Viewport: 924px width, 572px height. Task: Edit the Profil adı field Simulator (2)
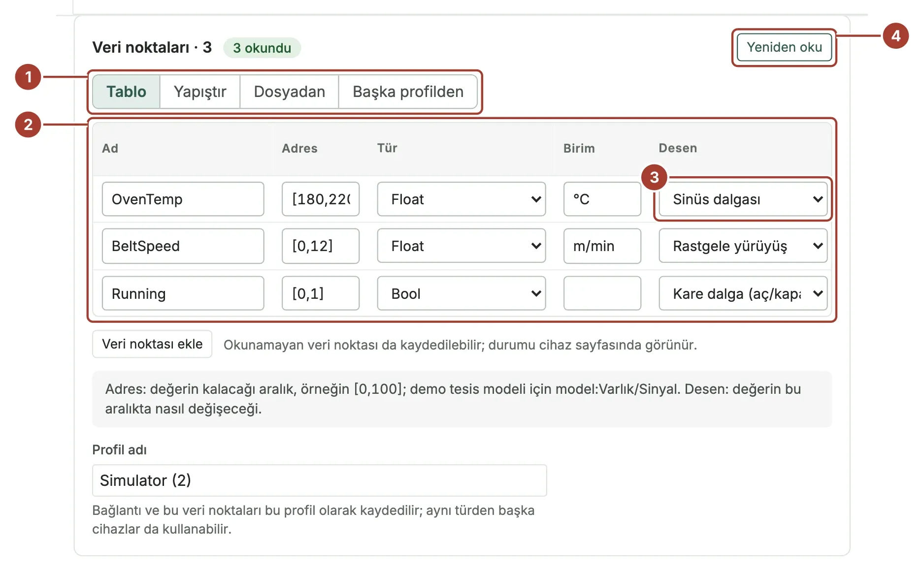[319, 480]
